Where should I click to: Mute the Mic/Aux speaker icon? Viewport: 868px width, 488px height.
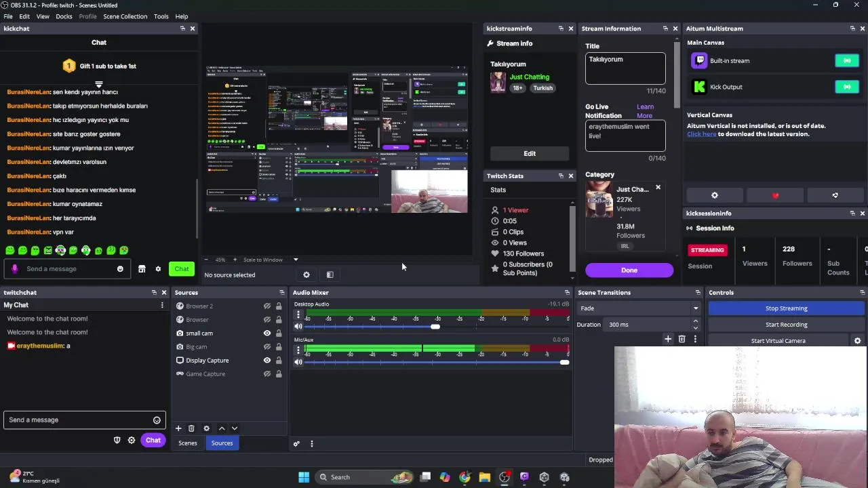(298, 362)
